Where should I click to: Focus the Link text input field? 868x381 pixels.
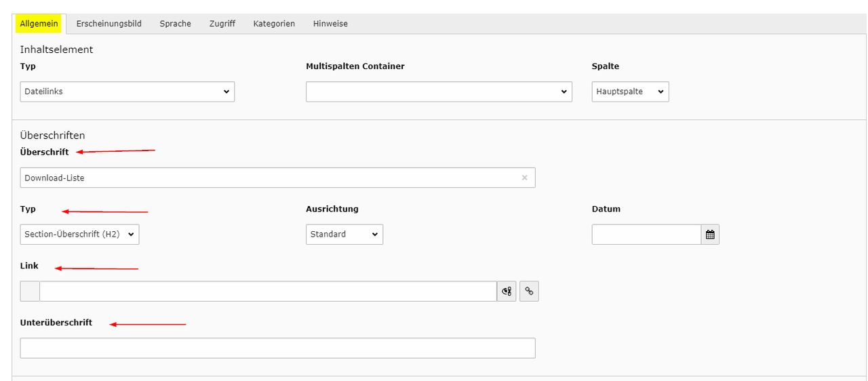pyautogui.click(x=268, y=292)
